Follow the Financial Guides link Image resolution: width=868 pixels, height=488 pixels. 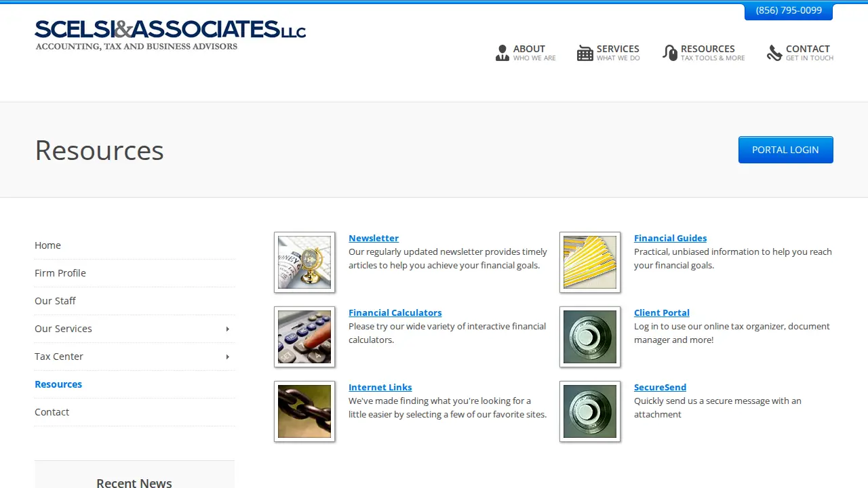pos(670,238)
